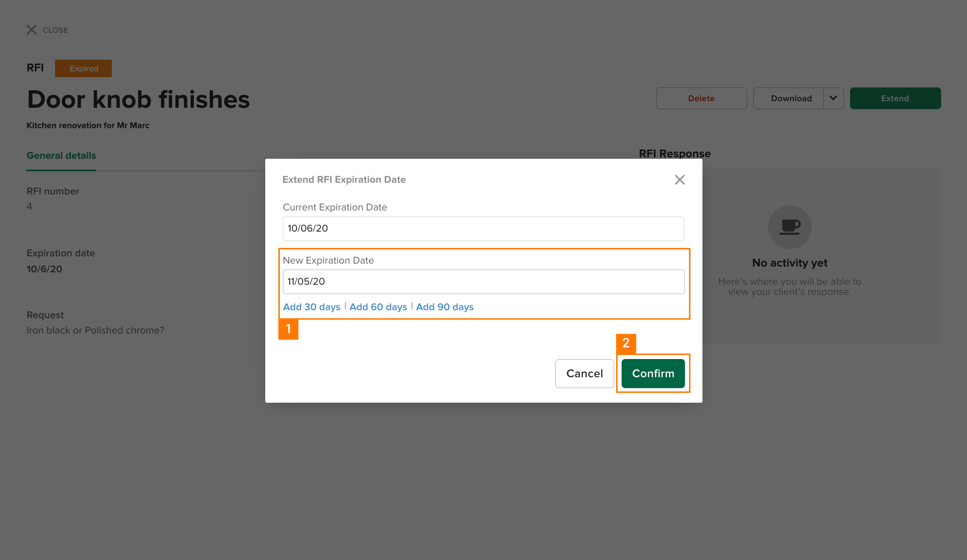The height and width of the screenshot is (560, 967).
Task: Click the "view your client's response" hint text
Action: (789, 292)
